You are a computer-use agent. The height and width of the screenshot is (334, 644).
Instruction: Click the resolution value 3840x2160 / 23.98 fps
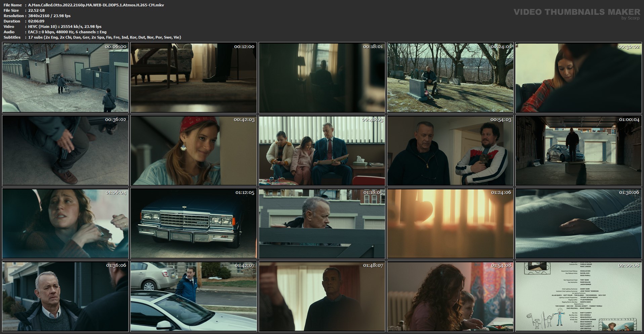pyautogui.click(x=49, y=16)
